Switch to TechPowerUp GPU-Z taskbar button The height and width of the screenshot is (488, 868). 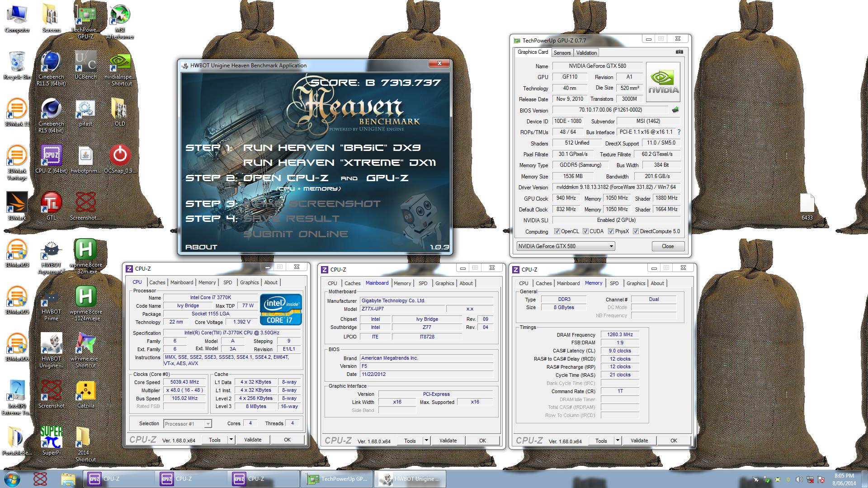pyautogui.click(x=337, y=479)
